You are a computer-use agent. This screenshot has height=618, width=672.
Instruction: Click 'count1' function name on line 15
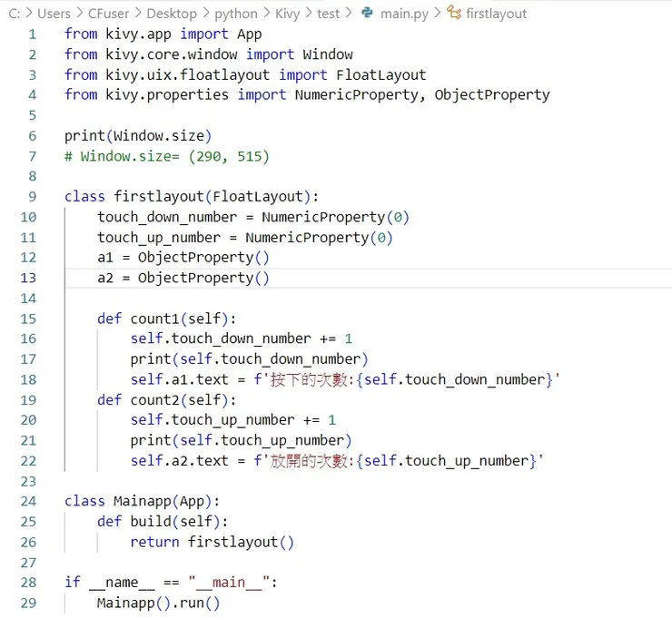154,319
